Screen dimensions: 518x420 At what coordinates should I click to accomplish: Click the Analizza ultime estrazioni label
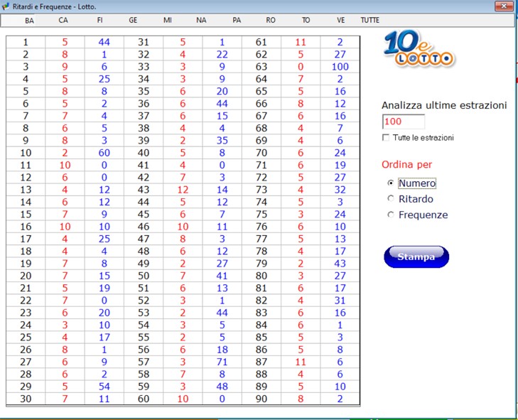click(444, 105)
